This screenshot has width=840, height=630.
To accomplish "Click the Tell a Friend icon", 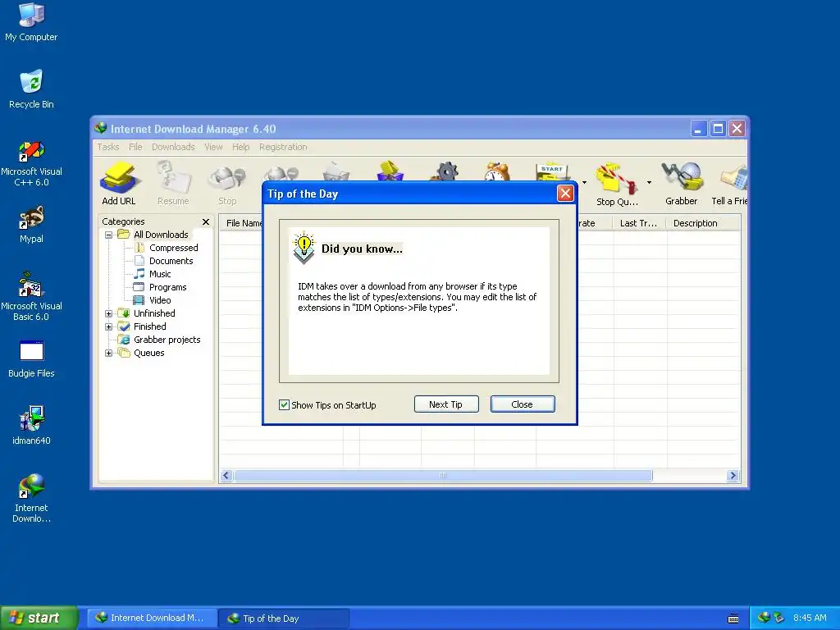I will point(729,183).
